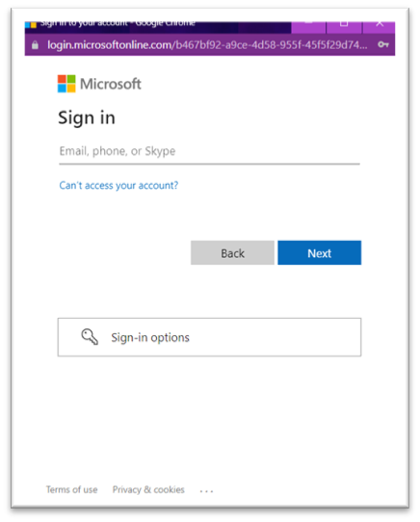Click the 'Sign in to your account' window title

pyautogui.click(x=118, y=24)
